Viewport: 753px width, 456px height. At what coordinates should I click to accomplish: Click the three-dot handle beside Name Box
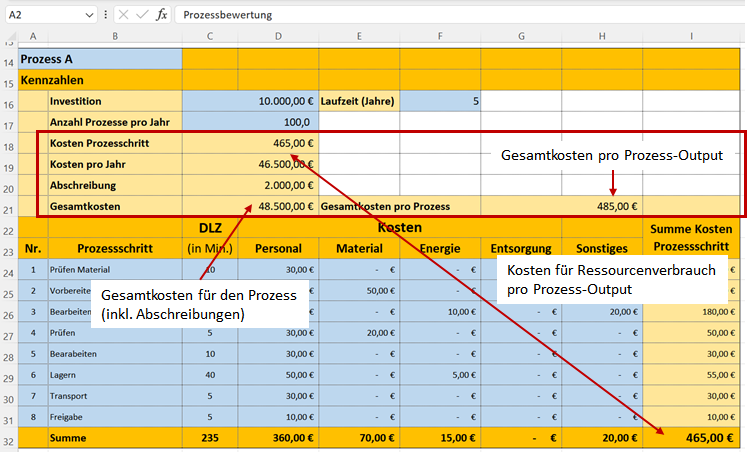tap(106, 16)
